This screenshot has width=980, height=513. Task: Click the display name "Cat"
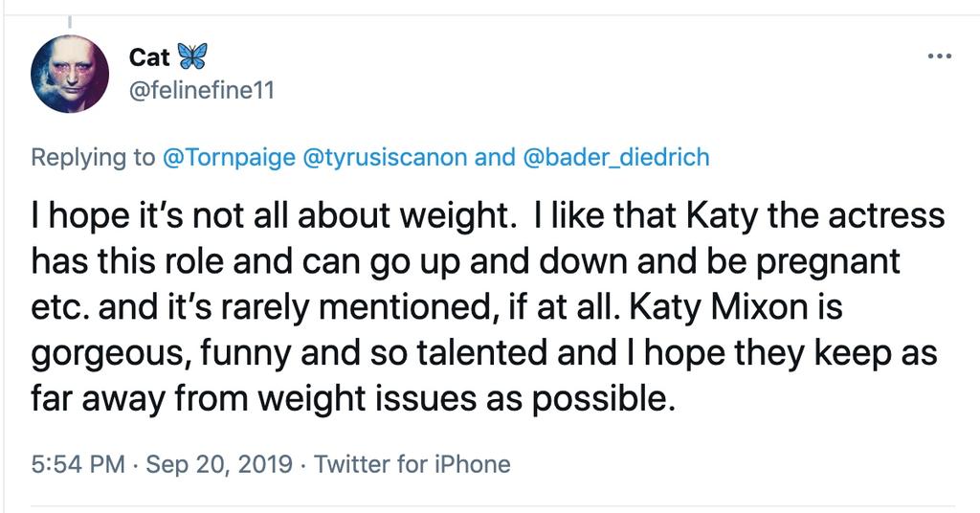click(x=149, y=57)
